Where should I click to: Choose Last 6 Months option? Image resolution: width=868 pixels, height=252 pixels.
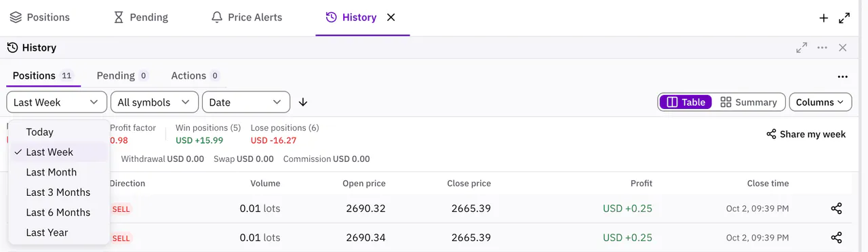tap(58, 212)
